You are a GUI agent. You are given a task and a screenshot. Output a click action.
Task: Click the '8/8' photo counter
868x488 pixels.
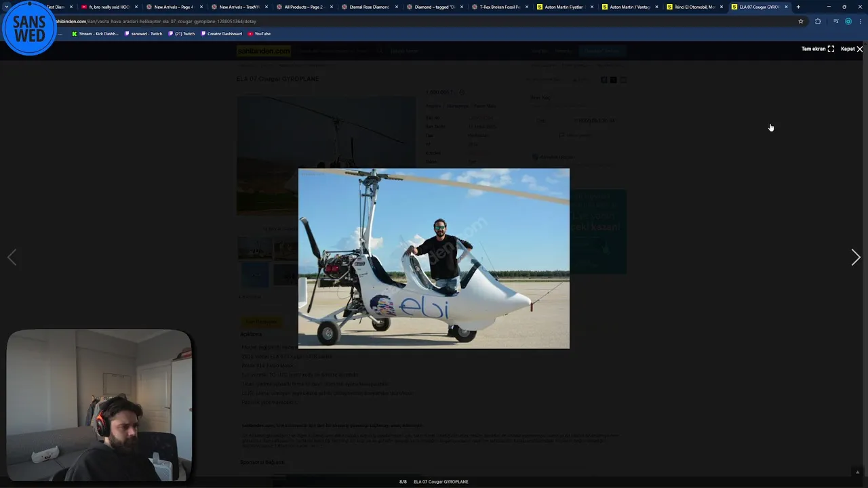pyautogui.click(x=403, y=482)
